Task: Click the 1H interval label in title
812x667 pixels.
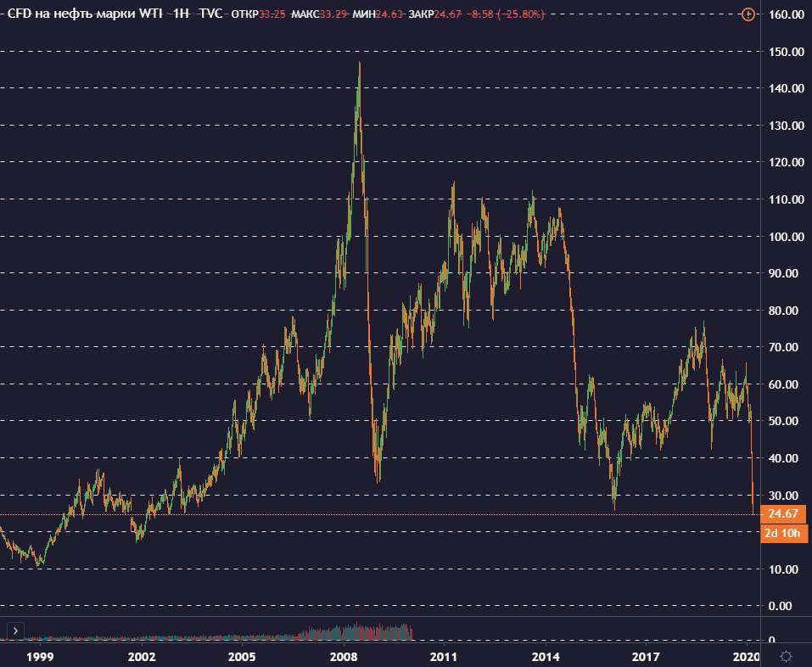Action: (x=181, y=14)
